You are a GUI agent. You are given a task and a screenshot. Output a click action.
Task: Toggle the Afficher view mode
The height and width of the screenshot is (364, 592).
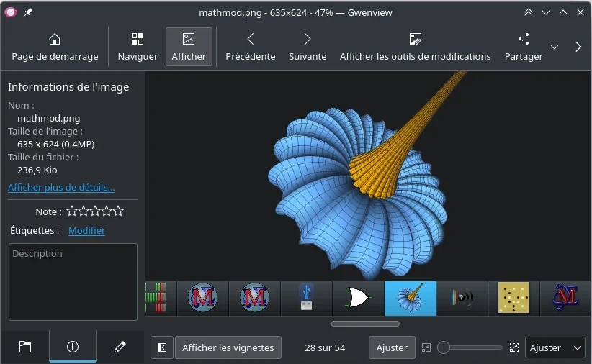tap(189, 47)
